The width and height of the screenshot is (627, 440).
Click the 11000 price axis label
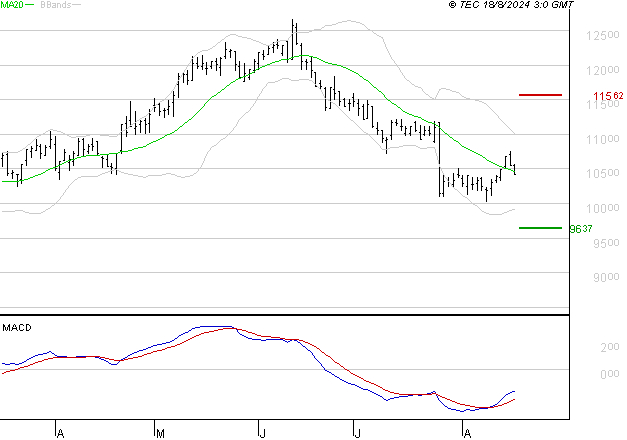[x=603, y=140]
